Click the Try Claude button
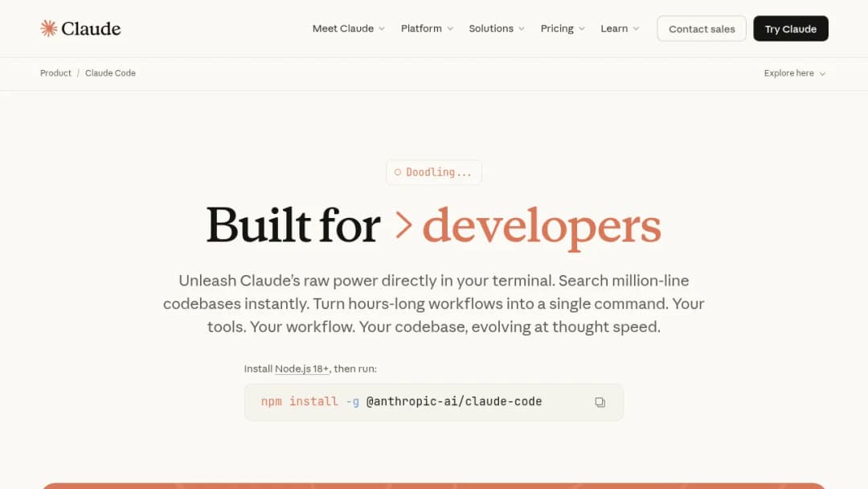The height and width of the screenshot is (489, 868). (791, 29)
